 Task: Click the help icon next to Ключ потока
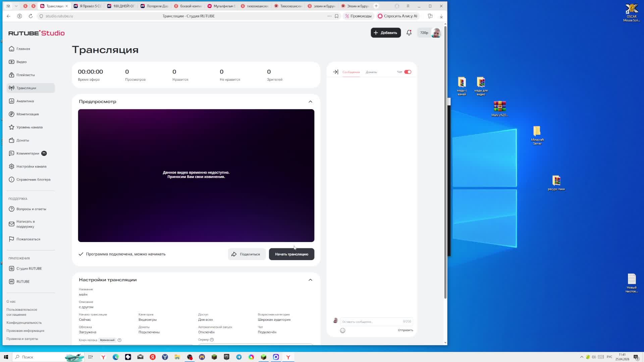pos(119,340)
